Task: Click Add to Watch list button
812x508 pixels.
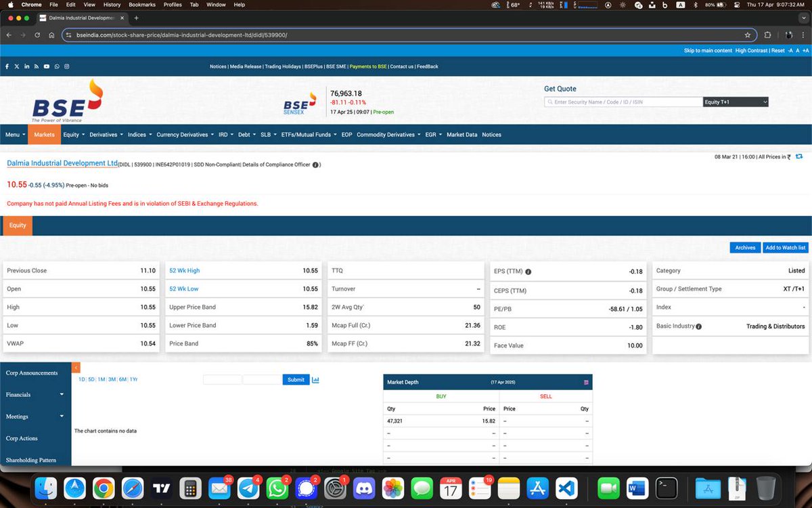Action: pos(785,248)
